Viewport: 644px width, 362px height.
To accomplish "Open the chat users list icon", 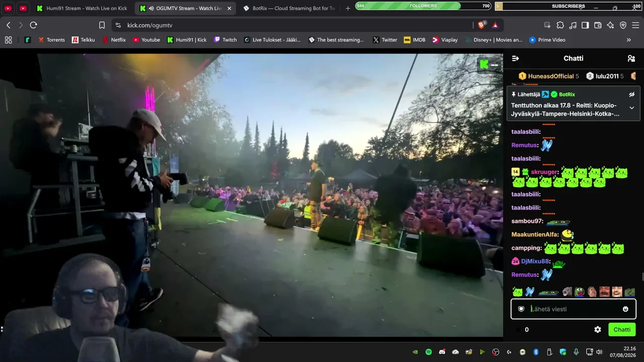I will tap(631, 58).
